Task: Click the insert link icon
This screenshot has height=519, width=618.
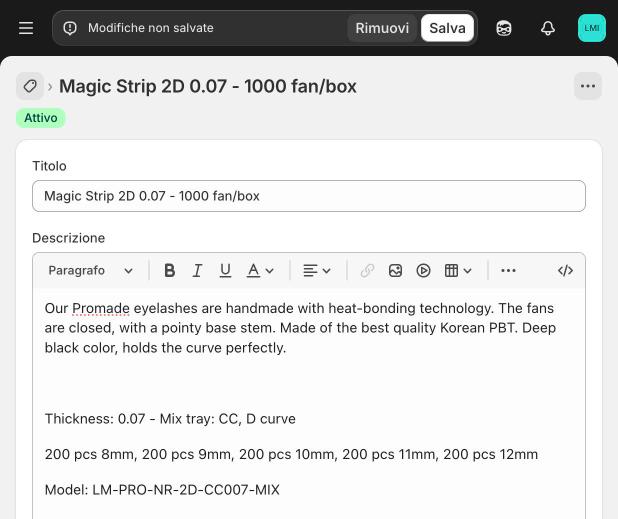Action: pyautogui.click(x=367, y=271)
